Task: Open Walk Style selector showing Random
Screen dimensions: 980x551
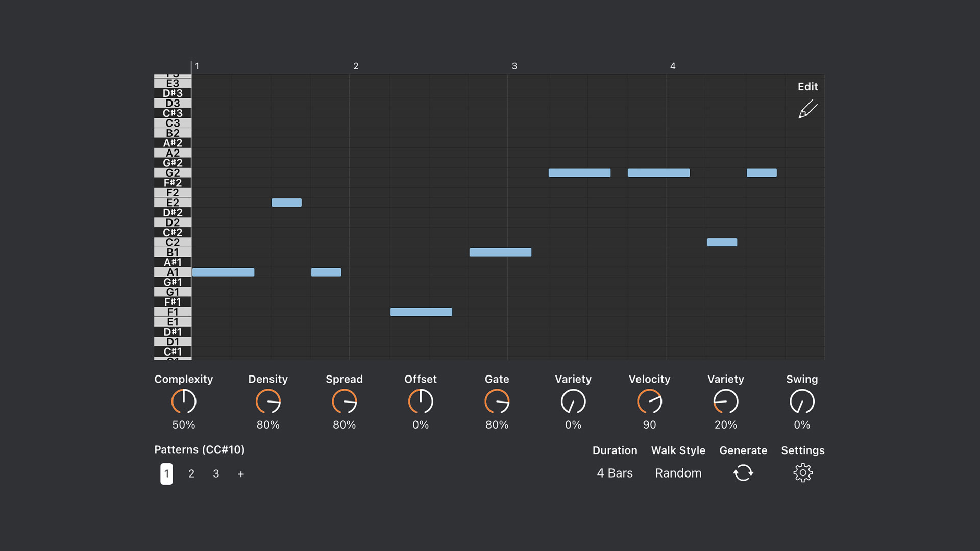Action: (x=678, y=473)
